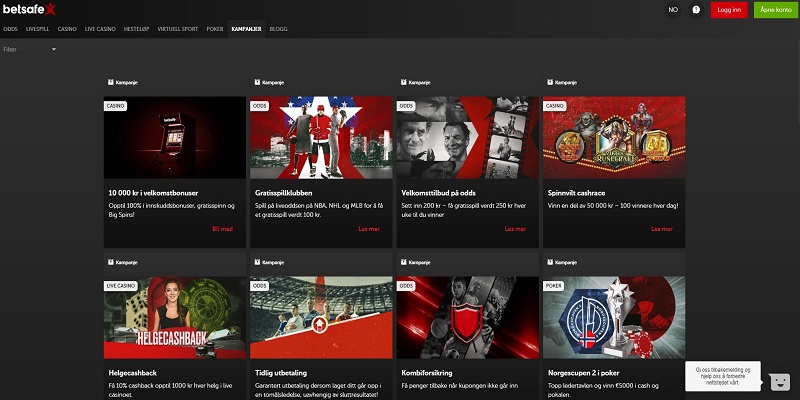
Task: Click the 'Spinnvilt cashrace' title
Action: click(576, 193)
